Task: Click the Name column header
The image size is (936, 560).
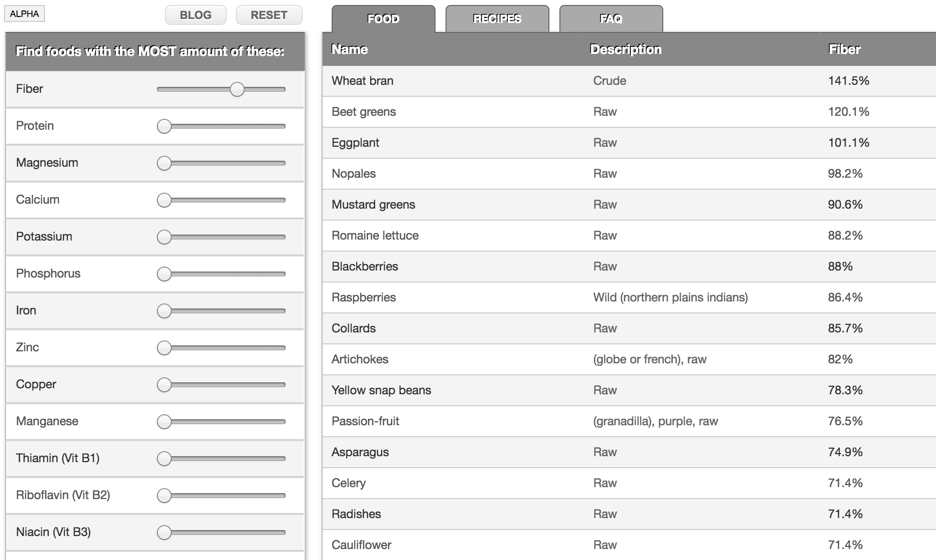Action: tap(350, 49)
